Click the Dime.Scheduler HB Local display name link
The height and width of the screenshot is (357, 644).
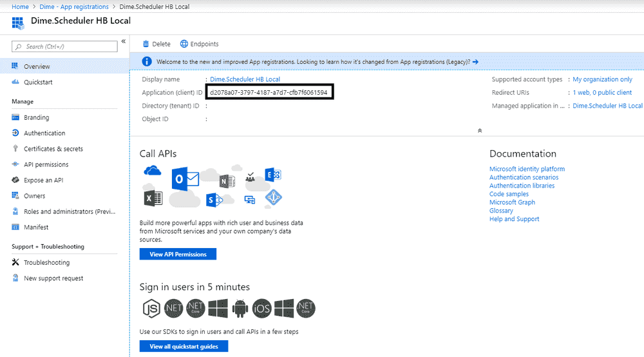coord(245,79)
